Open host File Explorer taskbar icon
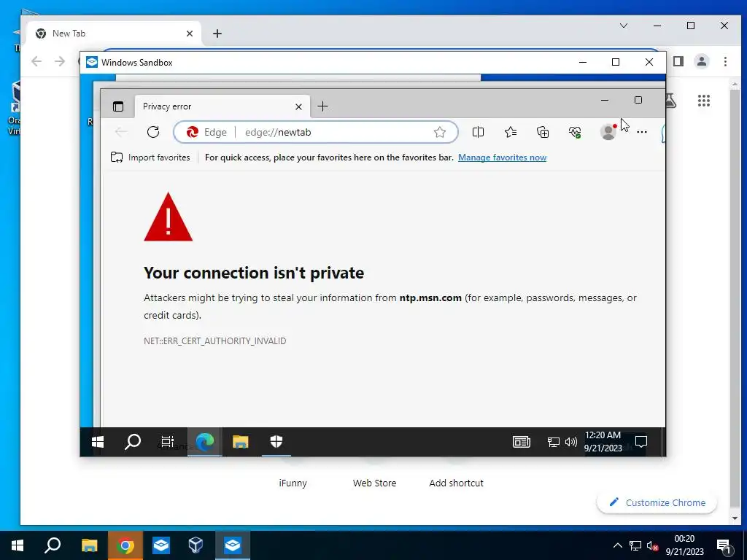The height and width of the screenshot is (560, 747). click(90, 545)
